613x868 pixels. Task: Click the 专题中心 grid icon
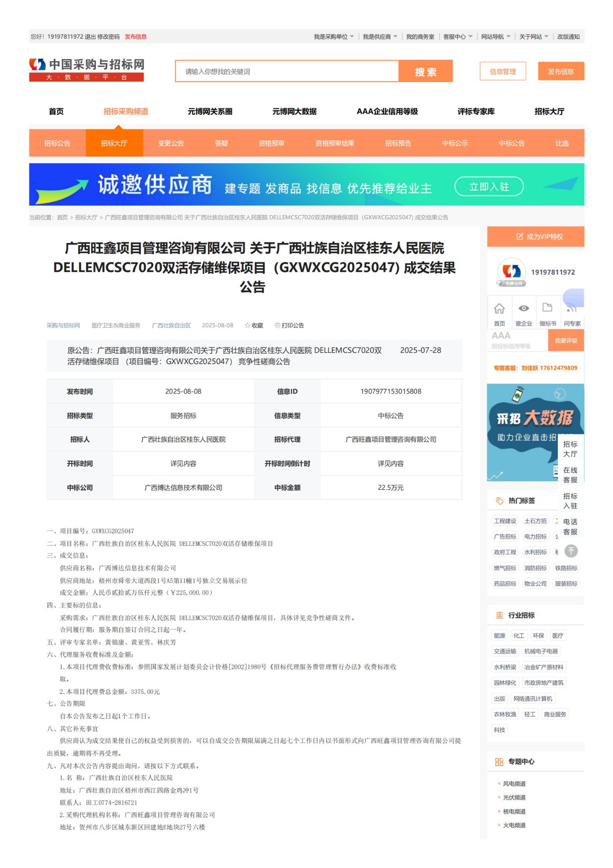499,762
